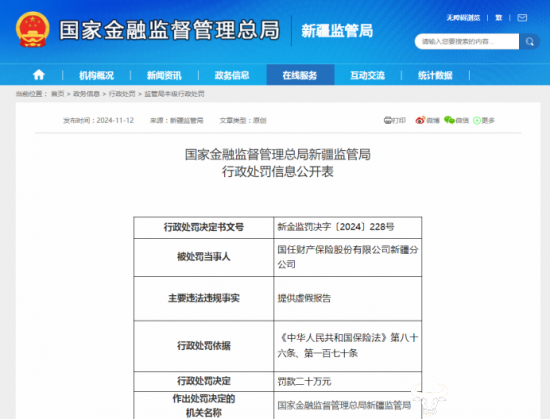
Task: Click the 监管局本级行政处罚 breadcrumb link
Action: click(174, 94)
